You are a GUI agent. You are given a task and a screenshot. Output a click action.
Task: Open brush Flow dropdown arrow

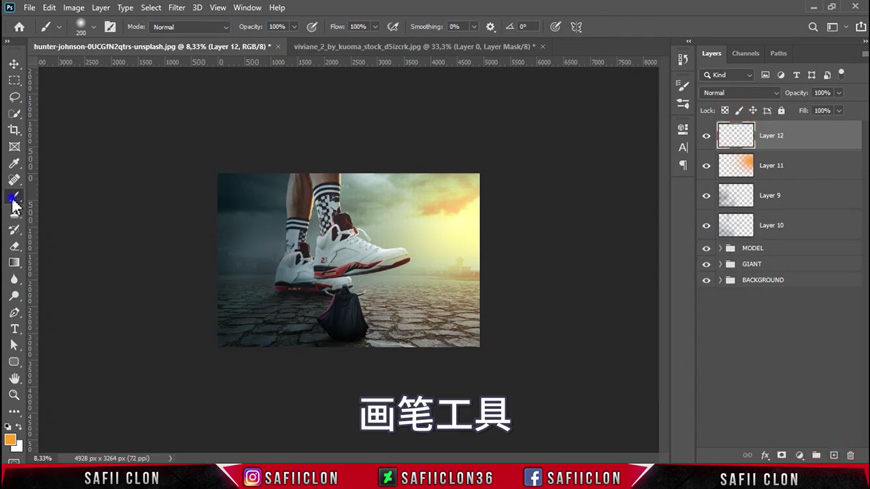pyautogui.click(x=375, y=27)
